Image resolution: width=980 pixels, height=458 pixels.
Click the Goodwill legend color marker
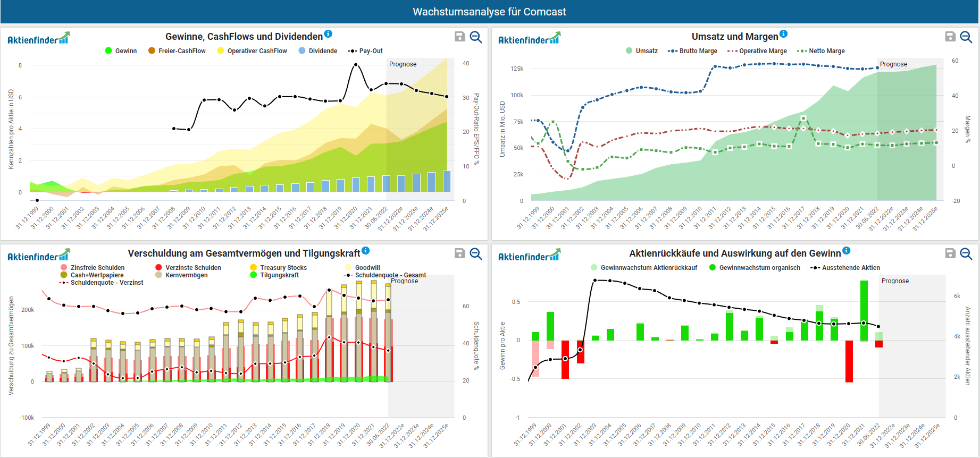(348, 268)
